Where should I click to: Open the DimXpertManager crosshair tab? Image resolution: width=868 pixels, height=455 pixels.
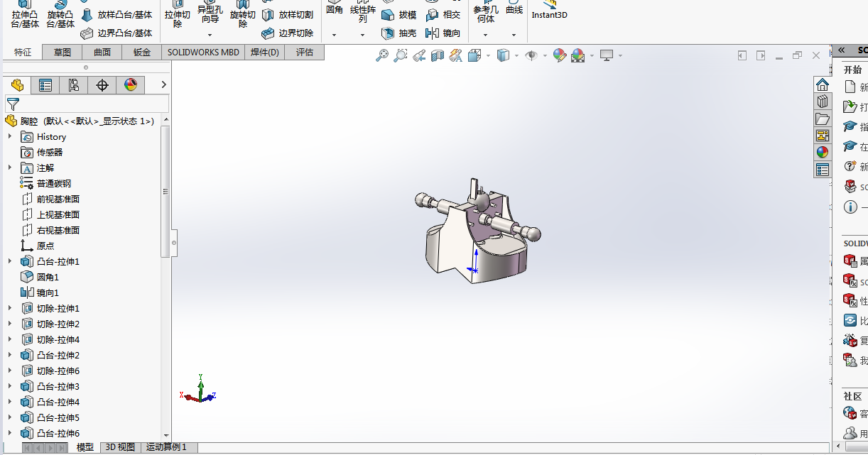coord(102,85)
